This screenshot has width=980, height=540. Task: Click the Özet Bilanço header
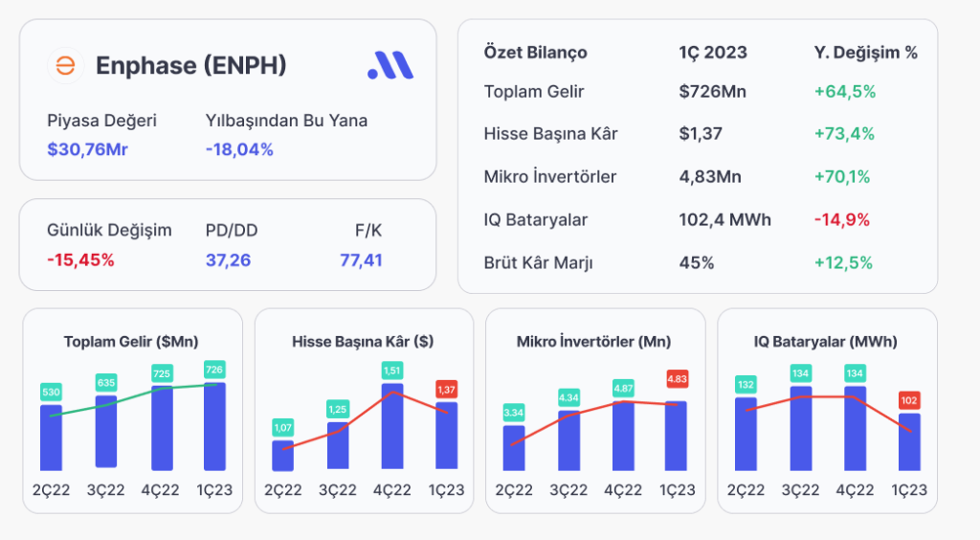pos(536,53)
